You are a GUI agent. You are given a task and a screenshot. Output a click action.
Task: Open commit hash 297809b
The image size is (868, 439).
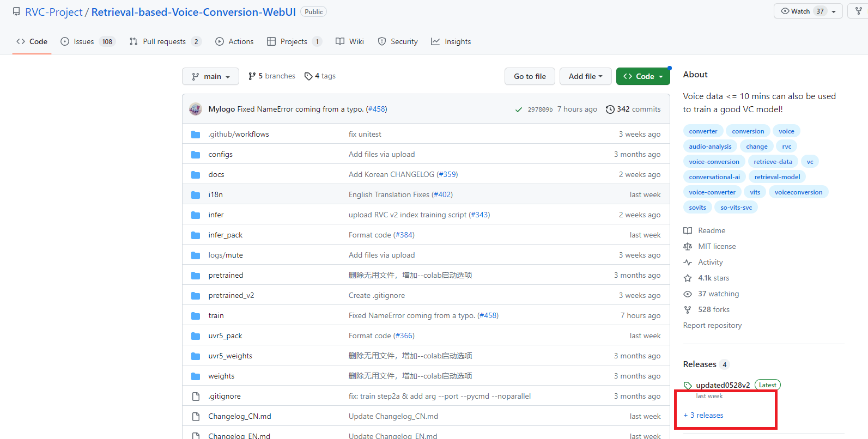[540, 109]
